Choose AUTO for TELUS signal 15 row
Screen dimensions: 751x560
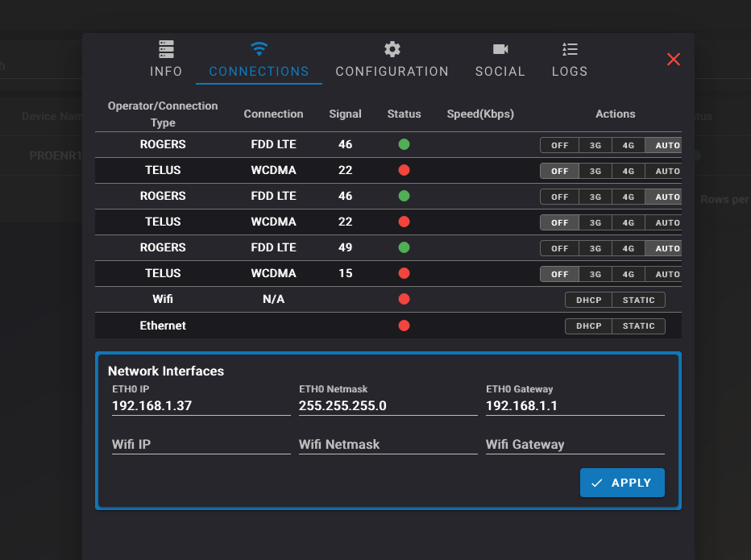click(663, 274)
